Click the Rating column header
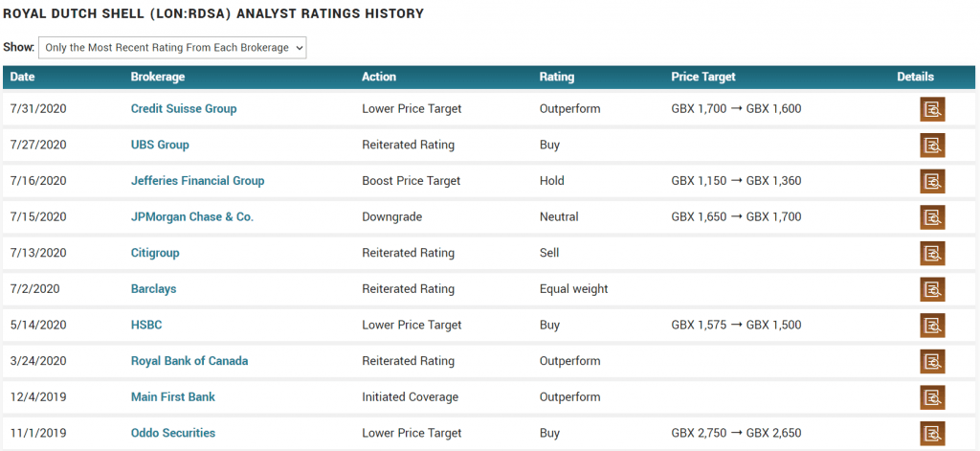This screenshot has height=451, width=980. [x=557, y=77]
